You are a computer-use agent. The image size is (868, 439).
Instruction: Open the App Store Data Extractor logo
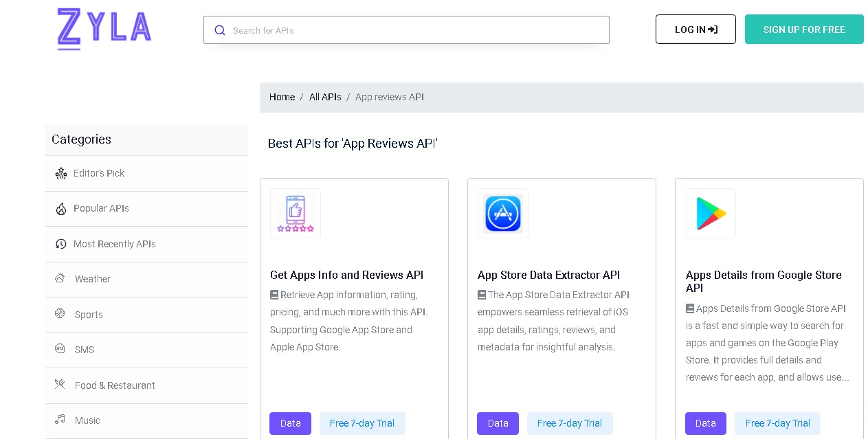tap(503, 213)
